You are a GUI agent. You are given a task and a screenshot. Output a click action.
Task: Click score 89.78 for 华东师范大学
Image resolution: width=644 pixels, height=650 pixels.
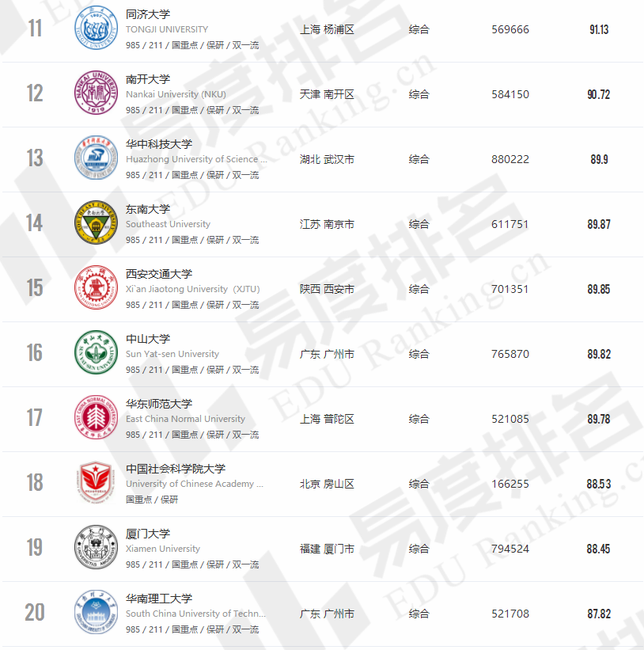598,419
